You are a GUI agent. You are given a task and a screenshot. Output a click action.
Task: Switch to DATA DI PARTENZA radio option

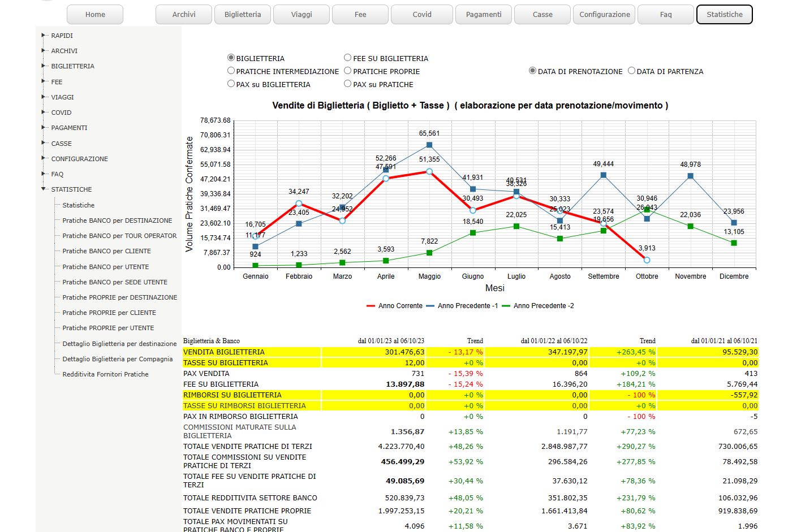[x=631, y=71]
